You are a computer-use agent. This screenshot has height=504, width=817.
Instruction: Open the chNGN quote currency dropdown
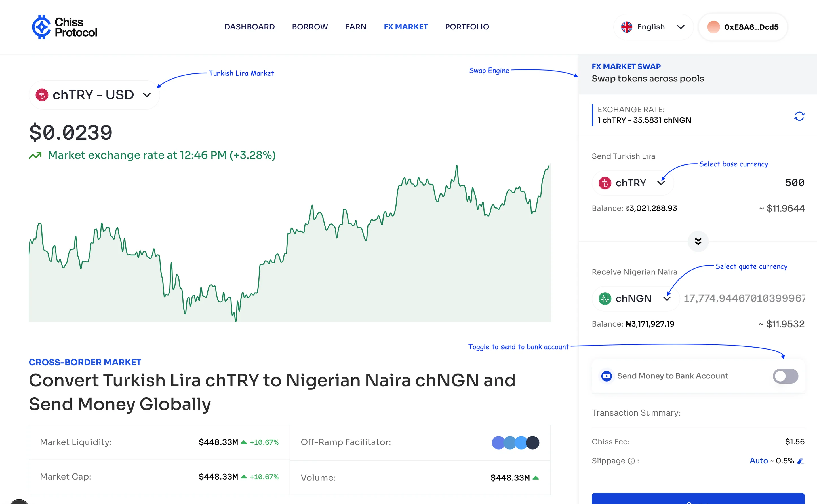coord(667,298)
